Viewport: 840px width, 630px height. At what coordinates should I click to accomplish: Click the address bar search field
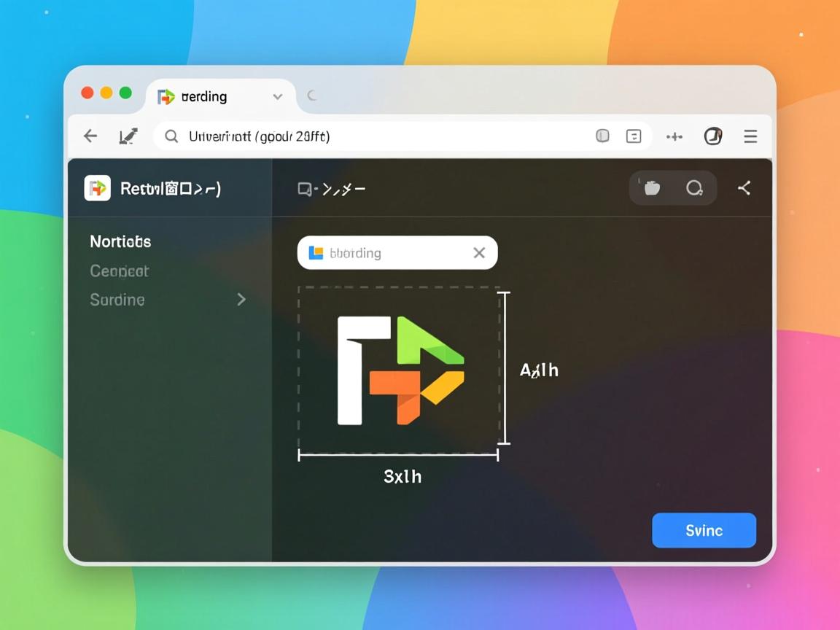(x=379, y=136)
